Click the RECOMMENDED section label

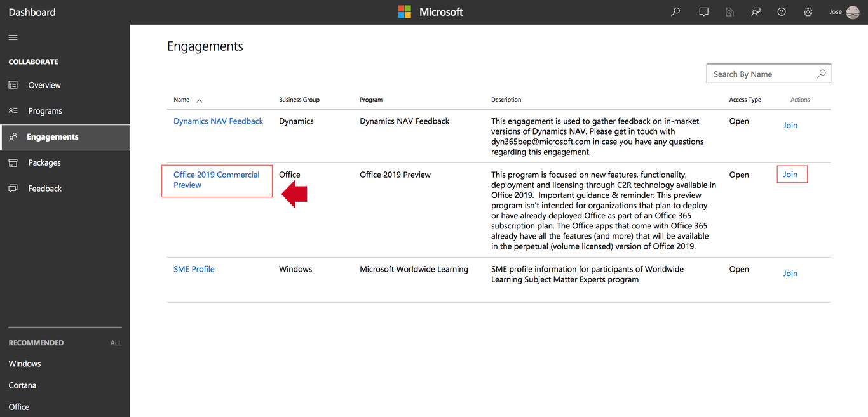pyautogui.click(x=36, y=343)
